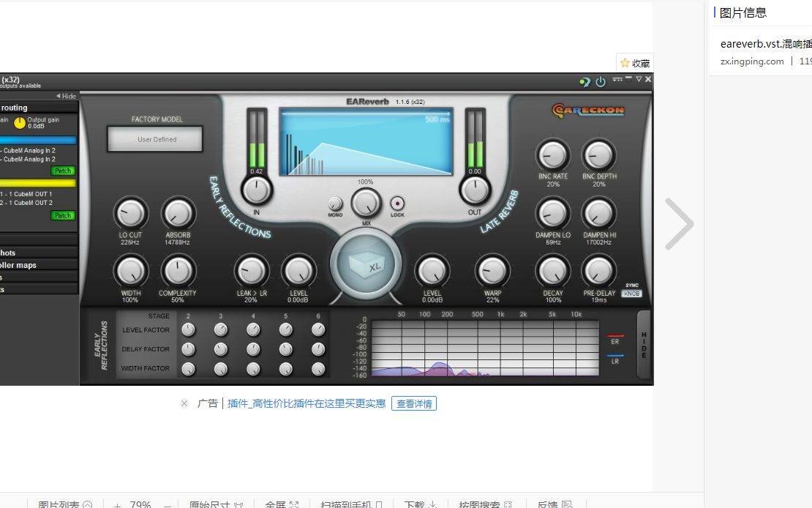
Task: Click the green Patch button under inputs
Action: click(63, 171)
